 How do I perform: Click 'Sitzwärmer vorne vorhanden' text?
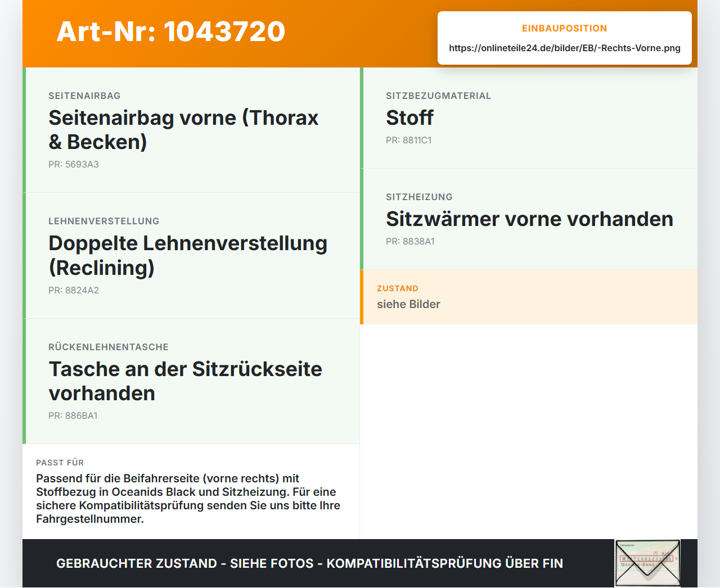click(x=529, y=219)
